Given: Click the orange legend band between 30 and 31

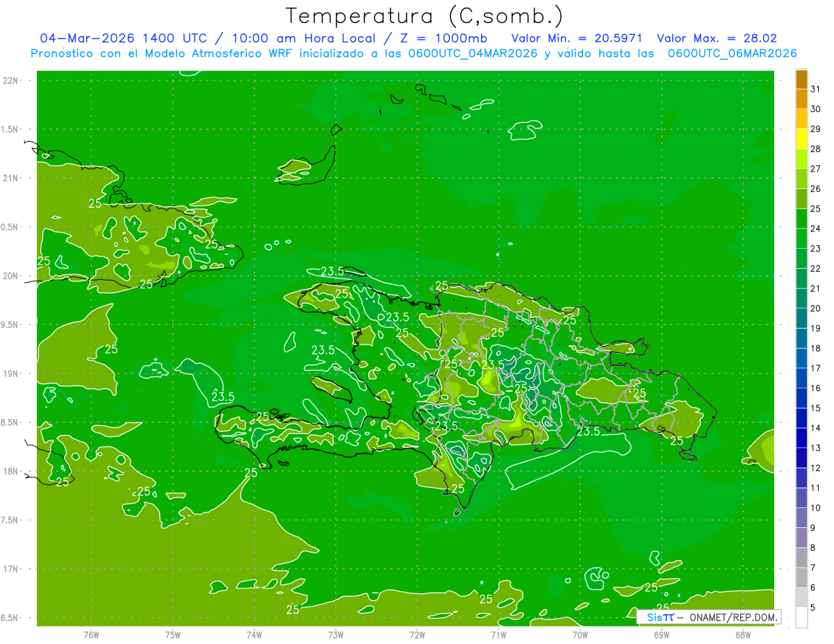Looking at the screenshot, I should click(x=801, y=99).
